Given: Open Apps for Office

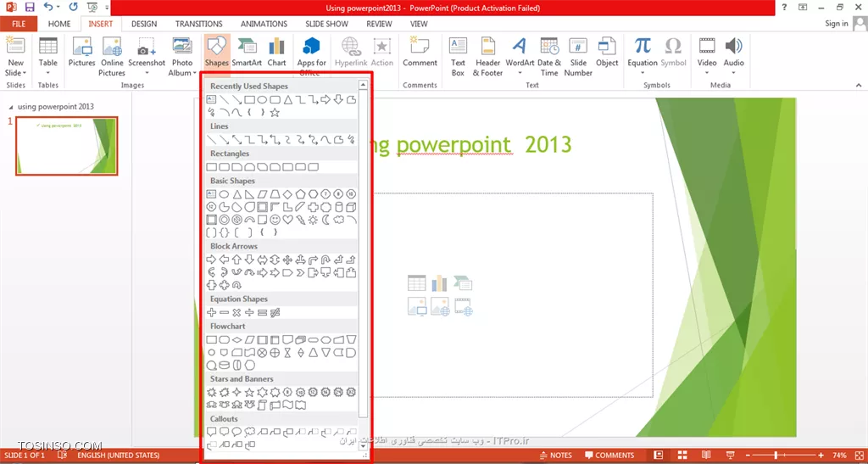Looking at the screenshot, I should click(312, 57).
